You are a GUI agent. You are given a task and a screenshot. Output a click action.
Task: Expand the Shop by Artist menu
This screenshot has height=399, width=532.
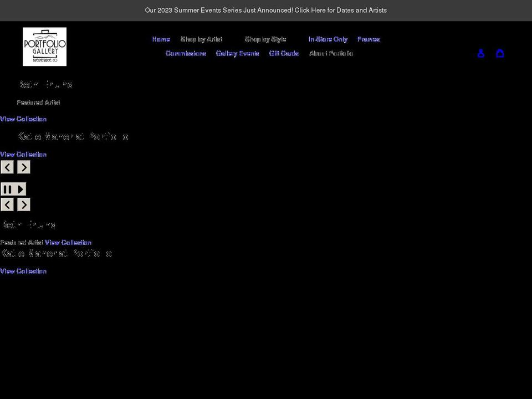point(201,39)
